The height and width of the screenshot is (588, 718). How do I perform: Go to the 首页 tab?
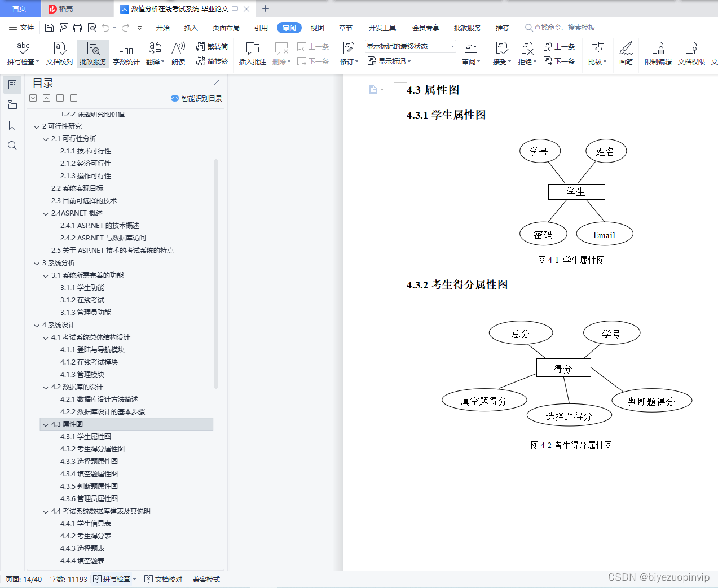pyautogui.click(x=19, y=8)
